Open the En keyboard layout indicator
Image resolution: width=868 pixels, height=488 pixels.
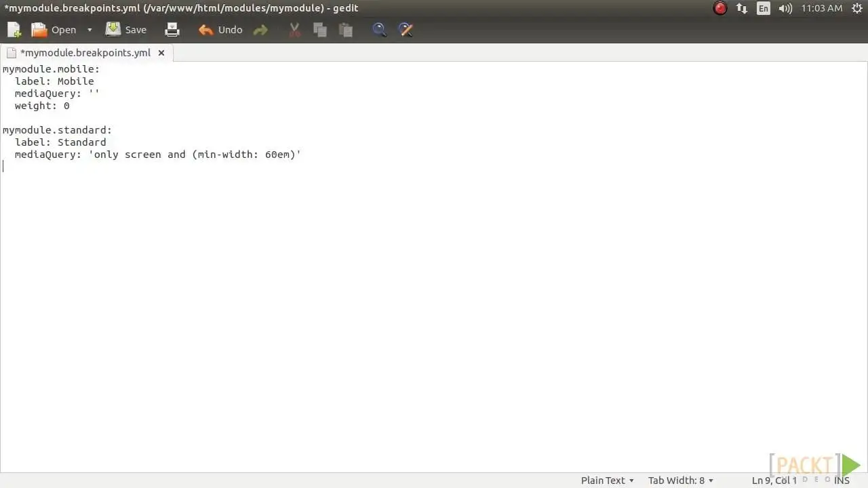click(764, 8)
